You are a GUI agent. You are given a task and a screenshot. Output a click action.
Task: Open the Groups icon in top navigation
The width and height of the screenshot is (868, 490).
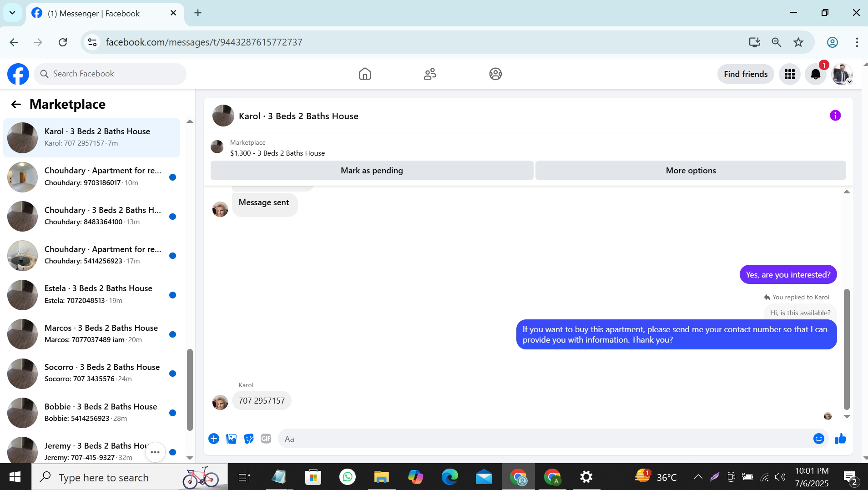[495, 74]
